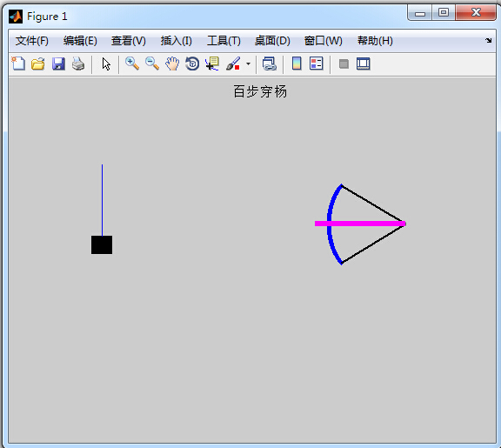
Task: Open the 工具(T) menu
Action: tap(224, 41)
